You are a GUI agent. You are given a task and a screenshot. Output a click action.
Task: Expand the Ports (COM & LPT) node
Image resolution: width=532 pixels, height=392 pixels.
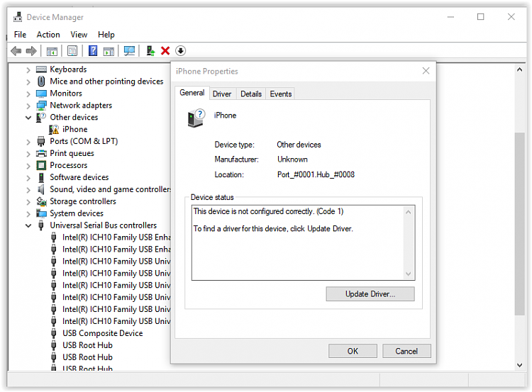tap(28, 142)
